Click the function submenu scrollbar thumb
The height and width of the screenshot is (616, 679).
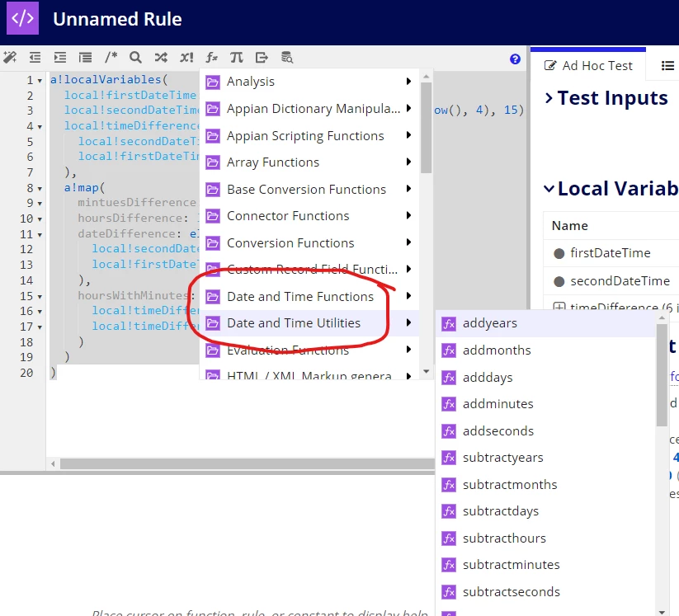pyautogui.click(x=662, y=375)
